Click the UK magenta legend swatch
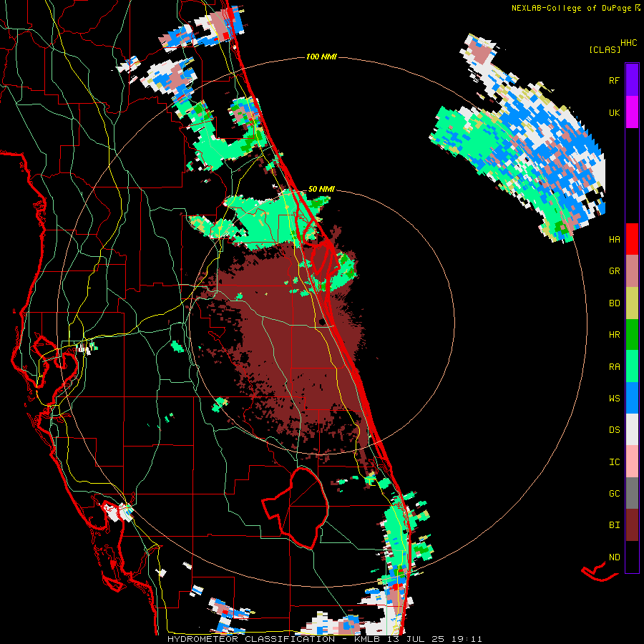Screen dimensions: 644x644 (x=632, y=112)
